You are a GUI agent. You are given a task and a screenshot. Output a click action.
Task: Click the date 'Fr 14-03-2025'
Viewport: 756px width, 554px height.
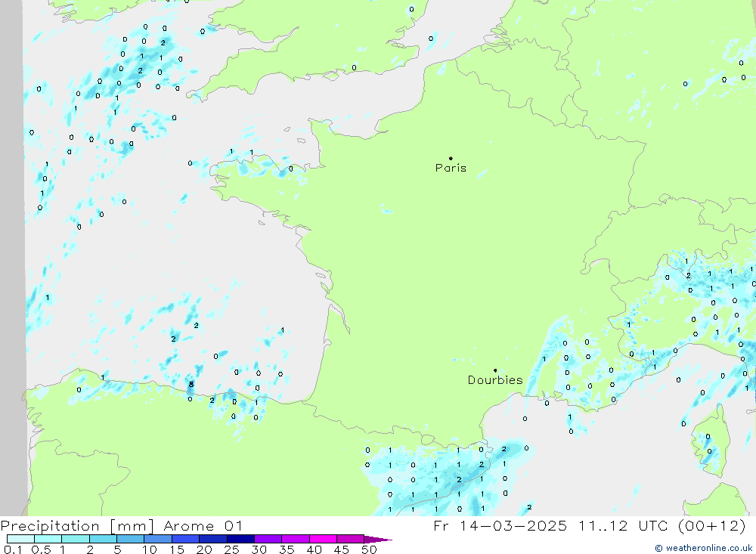click(500, 526)
